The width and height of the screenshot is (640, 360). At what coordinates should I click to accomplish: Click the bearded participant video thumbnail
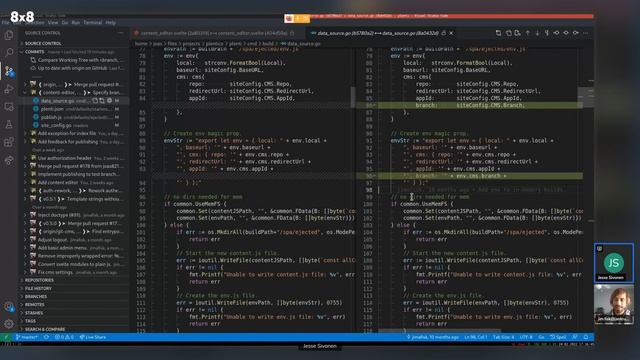(614, 304)
